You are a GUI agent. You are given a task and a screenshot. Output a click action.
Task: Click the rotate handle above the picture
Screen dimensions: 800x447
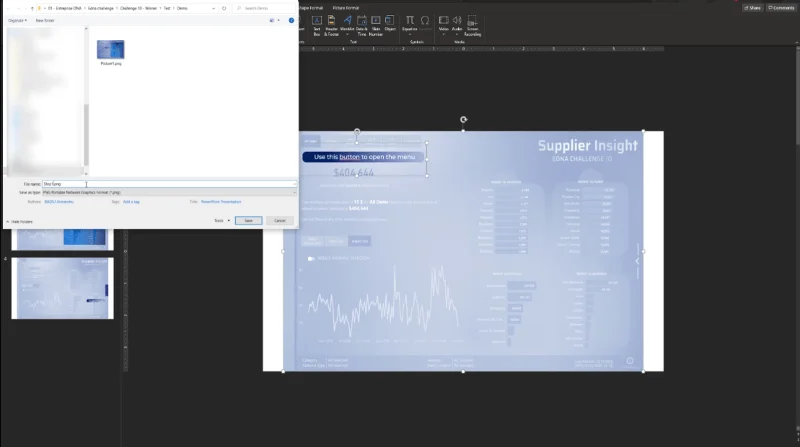tap(463, 119)
